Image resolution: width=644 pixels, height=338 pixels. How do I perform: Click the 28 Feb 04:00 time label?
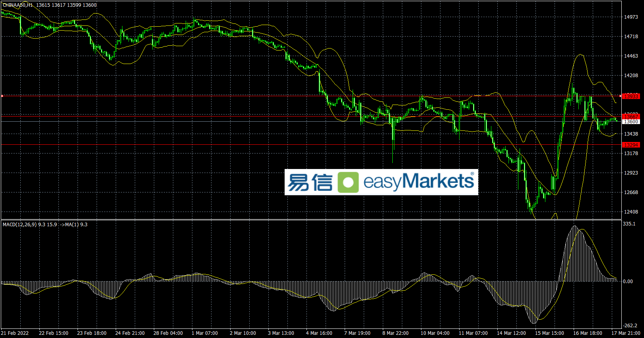coord(168,333)
